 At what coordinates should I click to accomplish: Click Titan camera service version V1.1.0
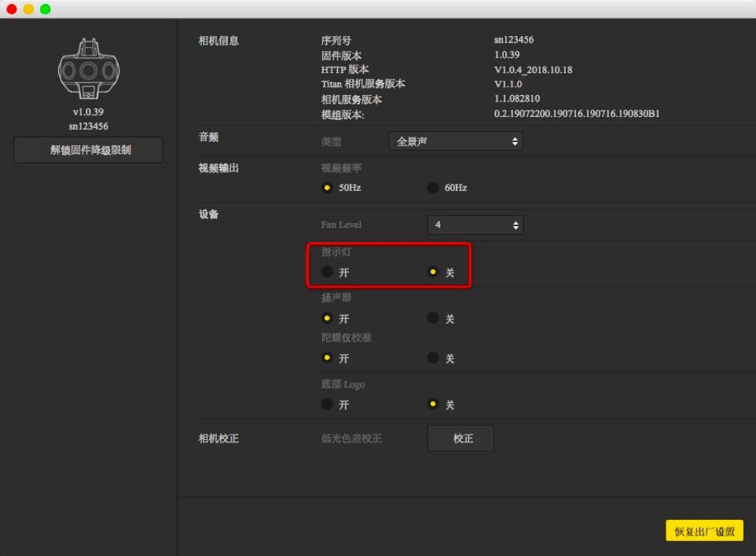click(x=508, y=84)
